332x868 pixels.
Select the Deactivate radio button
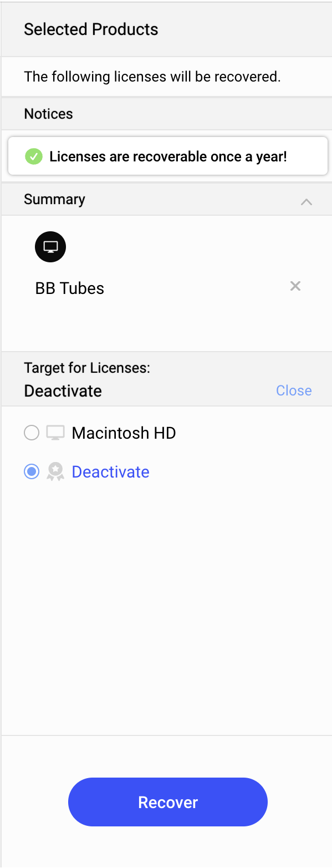click(x=32, y=472)
